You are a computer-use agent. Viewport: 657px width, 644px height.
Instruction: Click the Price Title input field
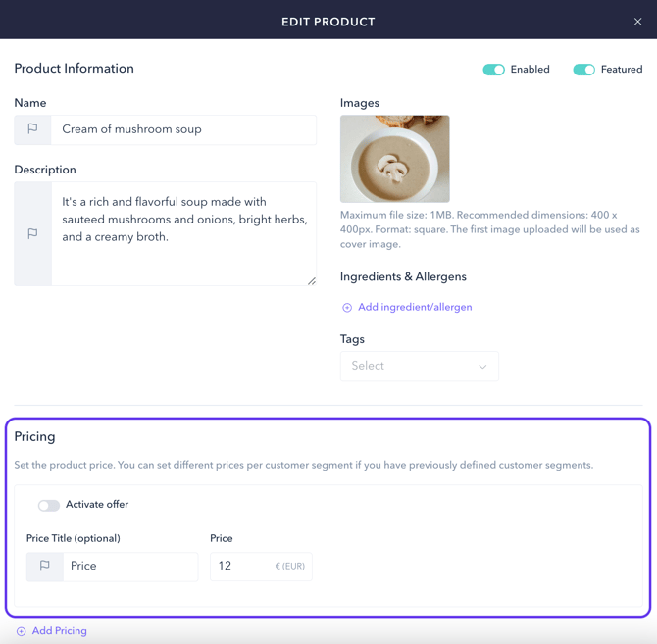click(x=130, y=567)
